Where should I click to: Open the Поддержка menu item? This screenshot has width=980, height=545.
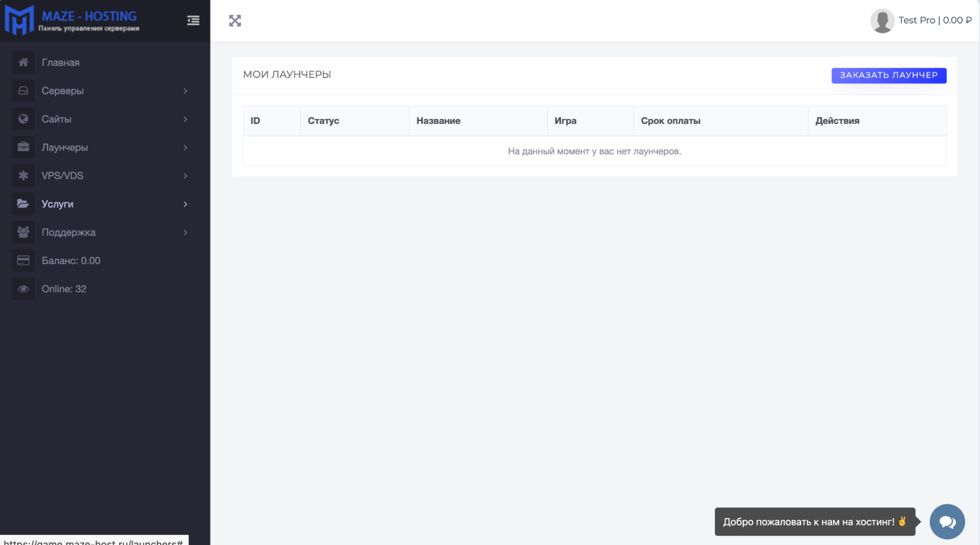point(69,232)
